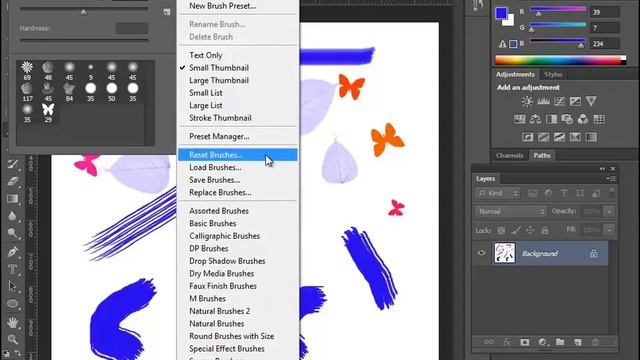Select the Blur tool droplet icon
Image resolution: width=640 pixels, height=360 pixels.
[13, 216]
